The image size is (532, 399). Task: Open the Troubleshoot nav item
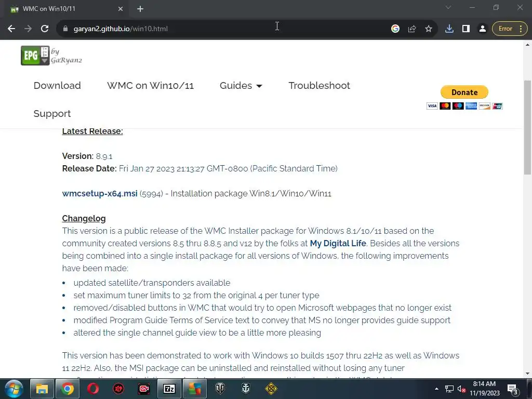pyautogui.click(x=320, y=86)
